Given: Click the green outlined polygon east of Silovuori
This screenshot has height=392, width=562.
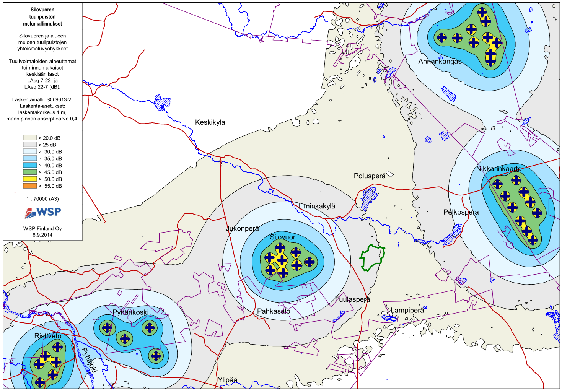Looking at the screenshot, I should (372, 258).
